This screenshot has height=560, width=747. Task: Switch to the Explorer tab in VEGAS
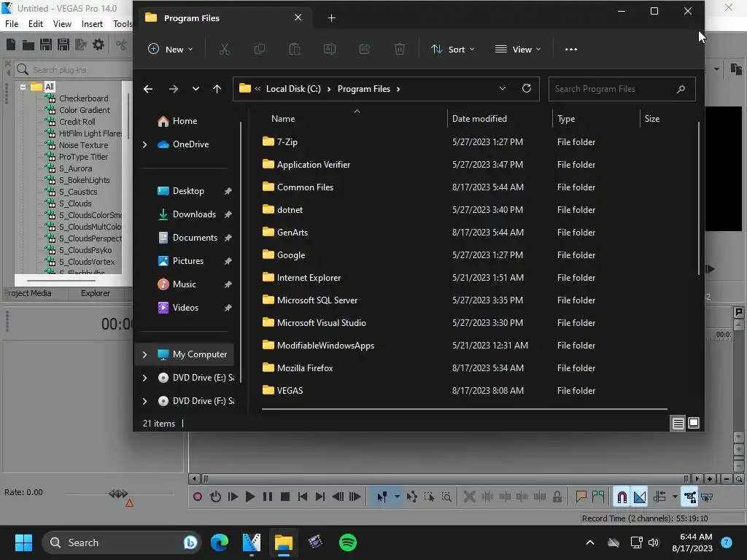pyautogui.click(x=96, y=293)
